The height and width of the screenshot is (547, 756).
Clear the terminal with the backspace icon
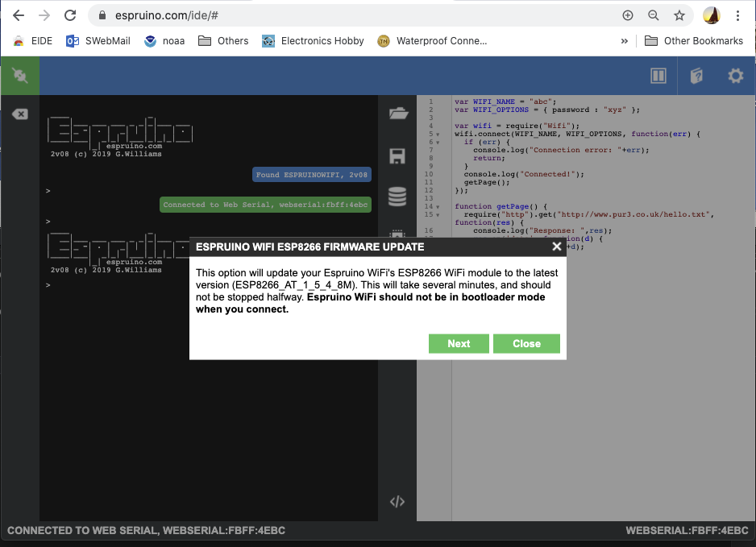pyautogui.click(x=20, y=114)
